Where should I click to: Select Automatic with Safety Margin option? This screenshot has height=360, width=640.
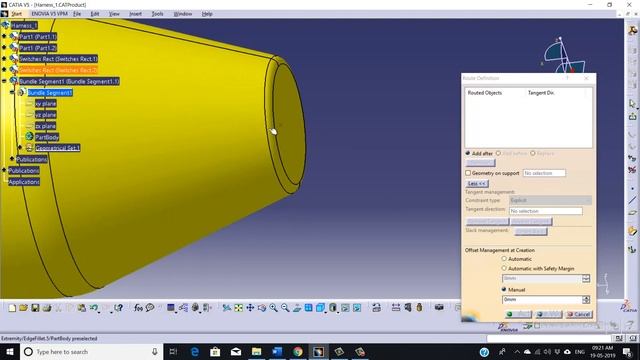tap(504, 268)
